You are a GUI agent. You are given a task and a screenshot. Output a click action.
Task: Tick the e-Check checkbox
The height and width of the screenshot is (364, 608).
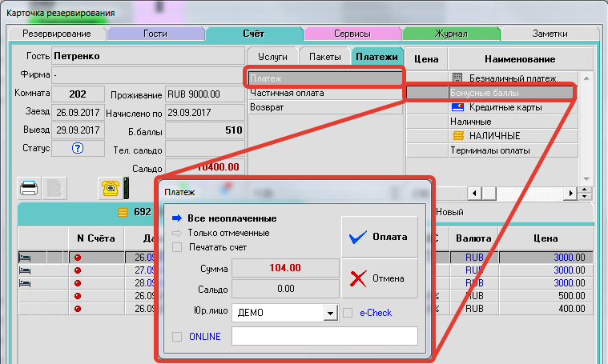348,313
